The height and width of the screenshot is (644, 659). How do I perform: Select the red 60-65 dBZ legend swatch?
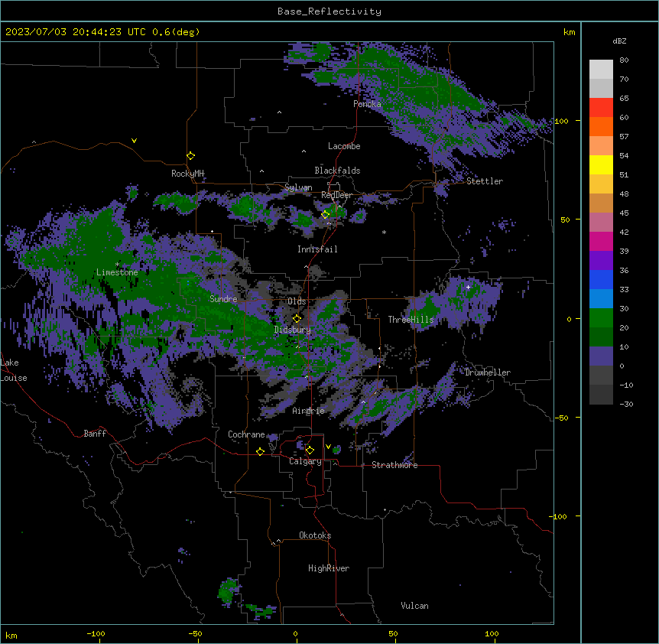point(601,108)
